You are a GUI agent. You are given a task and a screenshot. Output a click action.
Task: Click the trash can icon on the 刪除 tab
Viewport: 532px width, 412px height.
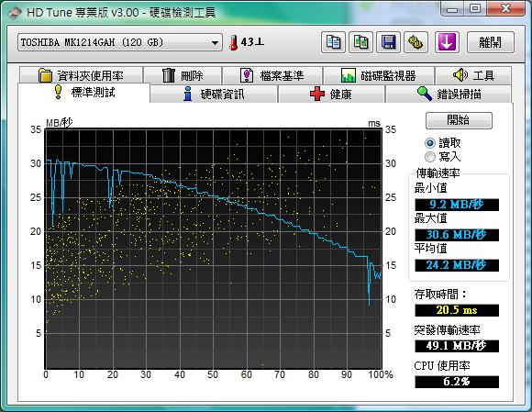[x=169, y=75]
